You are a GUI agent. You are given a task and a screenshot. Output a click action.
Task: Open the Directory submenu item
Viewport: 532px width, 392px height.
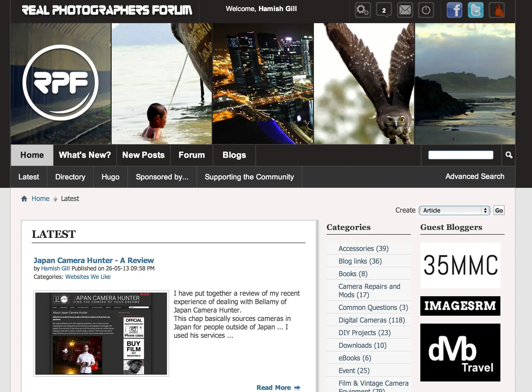coord(70,177)
